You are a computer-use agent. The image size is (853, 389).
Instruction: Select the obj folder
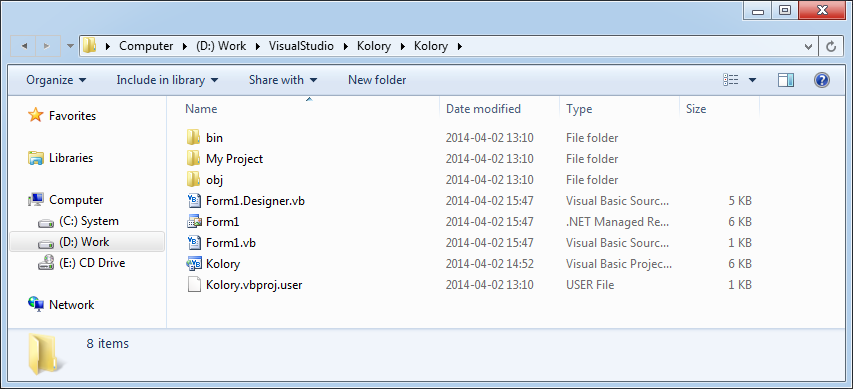214,180
